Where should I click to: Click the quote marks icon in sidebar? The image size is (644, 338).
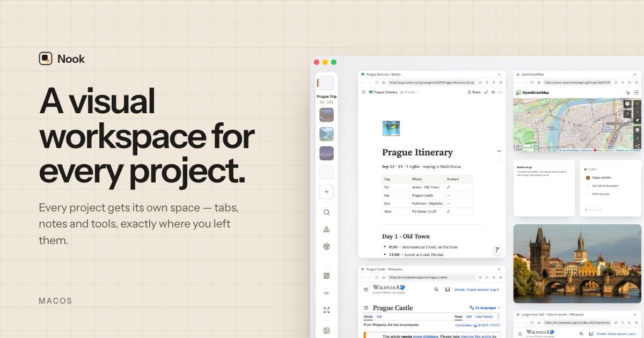326,293
